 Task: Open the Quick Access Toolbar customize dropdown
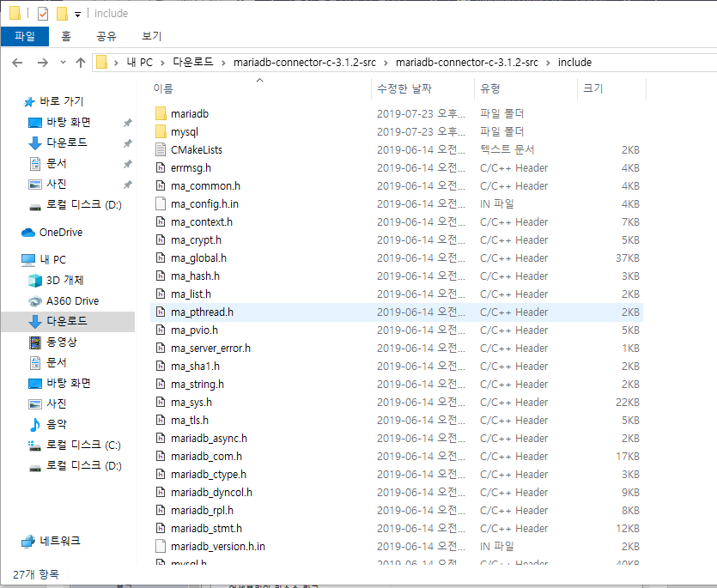(x=78, y=15)
